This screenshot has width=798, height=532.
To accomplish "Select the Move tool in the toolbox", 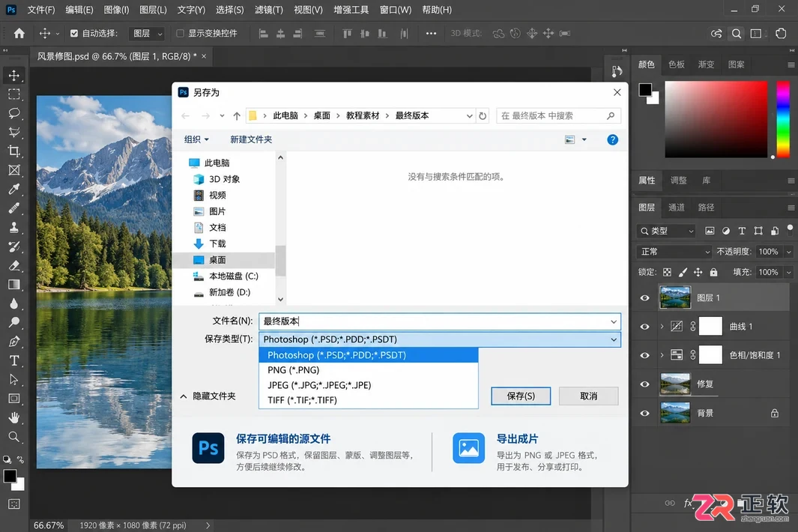I will click(x=13, y=76).
